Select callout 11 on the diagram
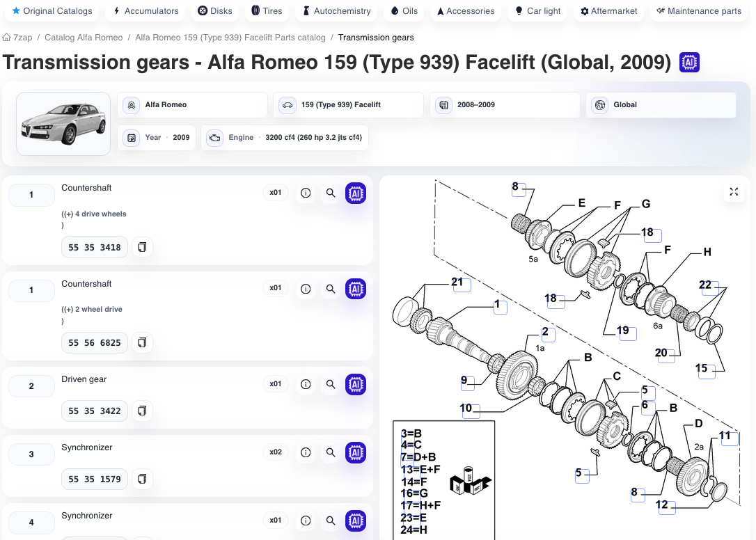Screen dimensions: 756x540 (729, 437)
